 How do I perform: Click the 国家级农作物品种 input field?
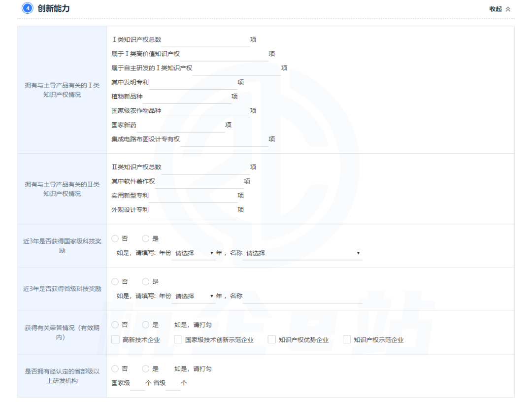point(205,111)
